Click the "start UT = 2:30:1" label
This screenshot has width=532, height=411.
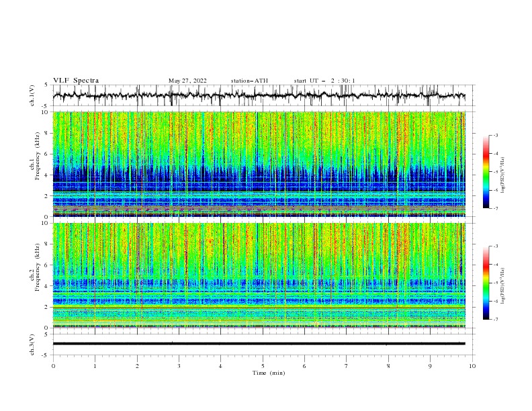(324, 81)
